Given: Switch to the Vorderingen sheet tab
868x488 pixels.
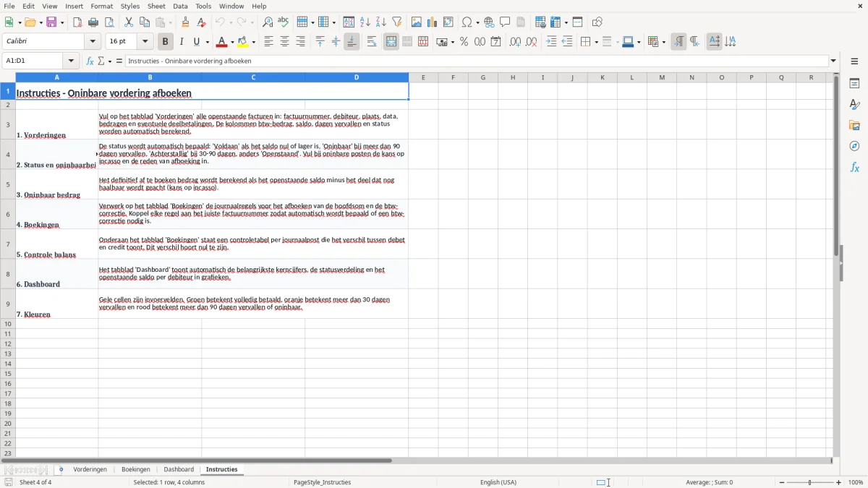Looking at the screenshot, I should coord(90,470).
